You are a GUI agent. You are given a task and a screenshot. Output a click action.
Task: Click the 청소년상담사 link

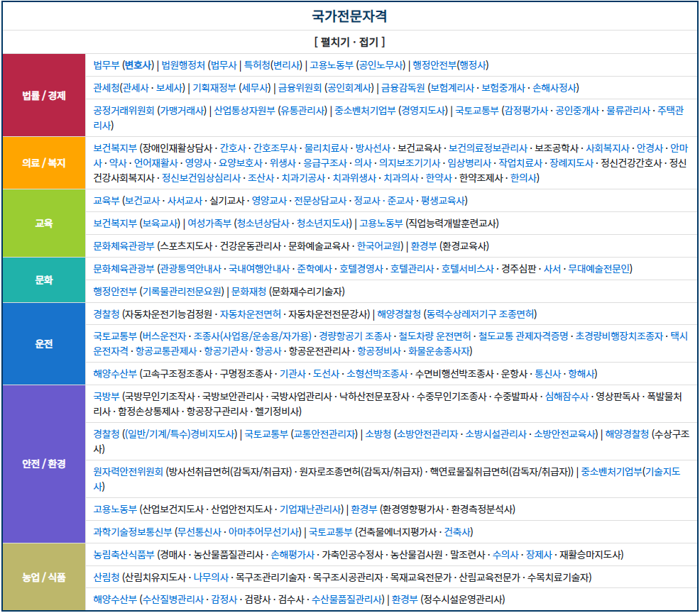[263, 223]
